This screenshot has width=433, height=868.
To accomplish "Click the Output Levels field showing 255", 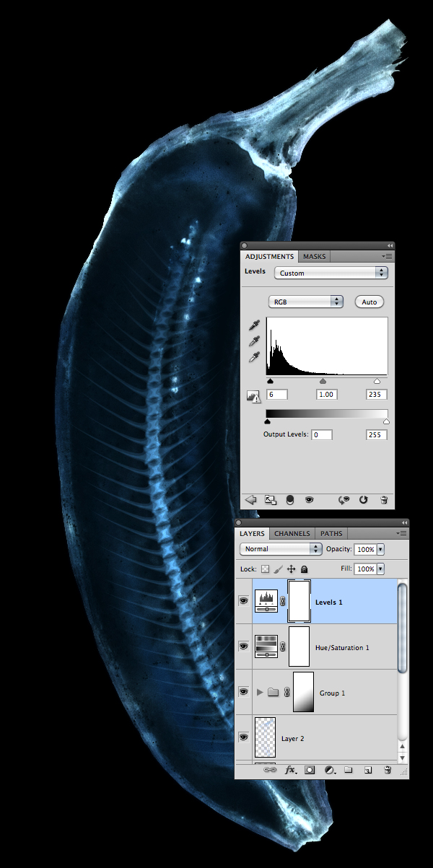I will pyautogui.click(x=376, y=435).
